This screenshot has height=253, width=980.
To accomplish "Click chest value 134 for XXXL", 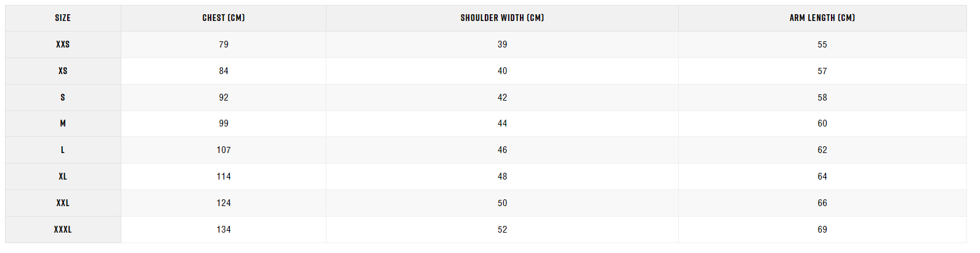I will [224, 230].
